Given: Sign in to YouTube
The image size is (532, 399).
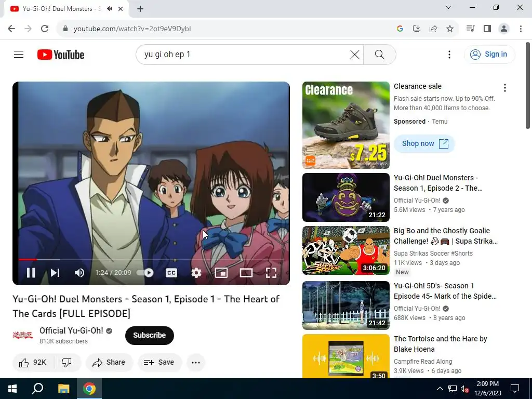Looking at the screenshot, I should [x=489, y=54].
